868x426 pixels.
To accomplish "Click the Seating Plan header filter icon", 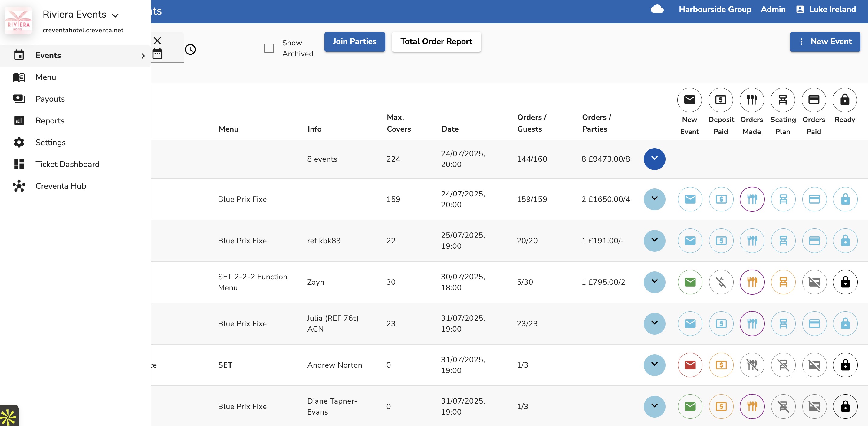I will [x=782, y=100].
